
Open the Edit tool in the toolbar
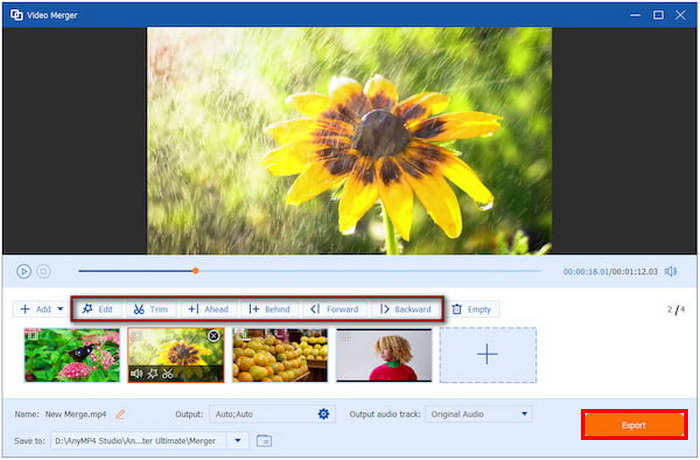pos(97,309)
